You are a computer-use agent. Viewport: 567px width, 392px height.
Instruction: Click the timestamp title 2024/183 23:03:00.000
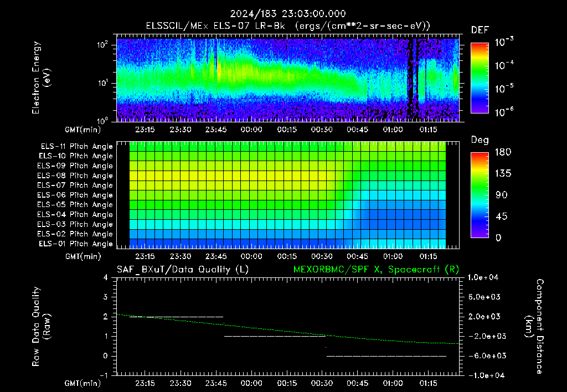click(x=288, y=14)
